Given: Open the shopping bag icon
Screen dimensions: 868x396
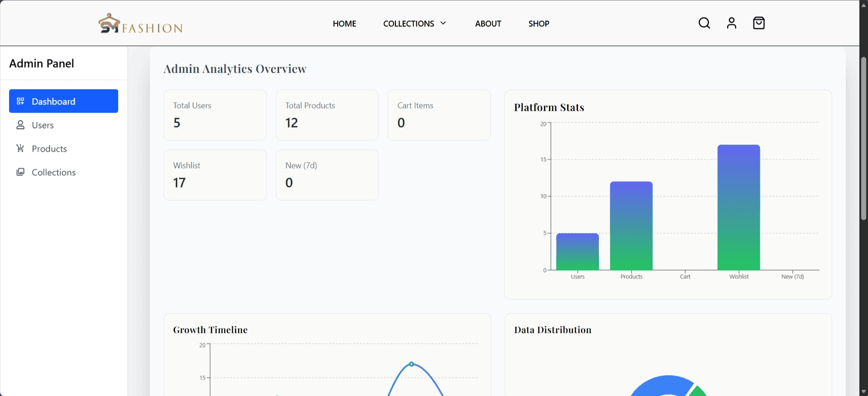Looking at the screenshot, I should 759,23.
